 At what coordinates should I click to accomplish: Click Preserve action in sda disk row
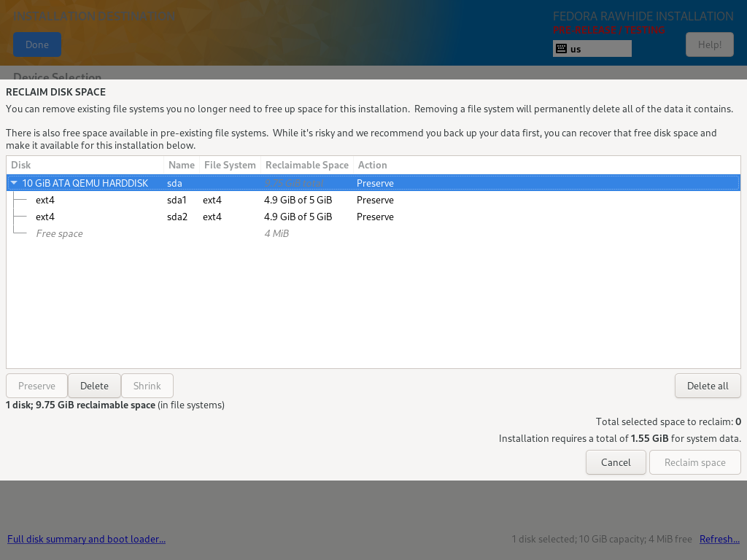coord(375,183)
